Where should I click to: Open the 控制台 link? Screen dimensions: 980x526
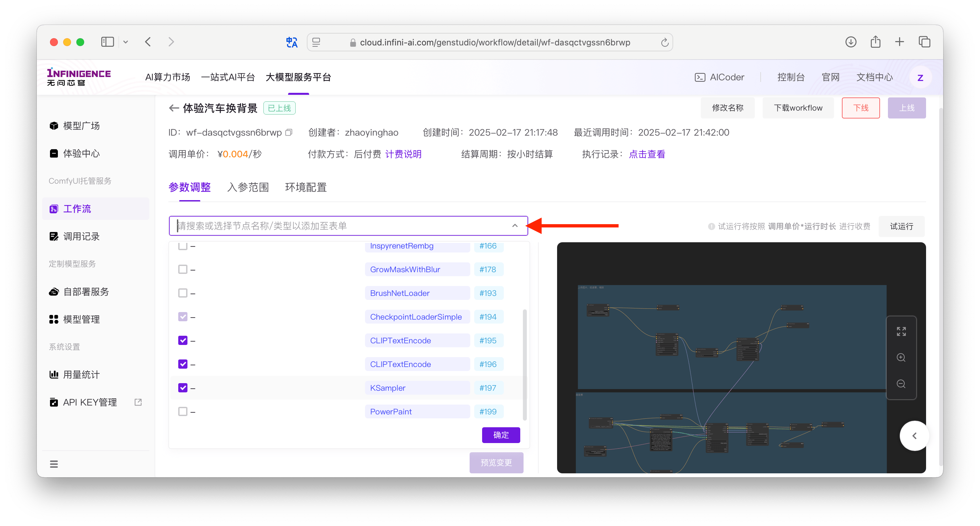(x=791, y=77)
